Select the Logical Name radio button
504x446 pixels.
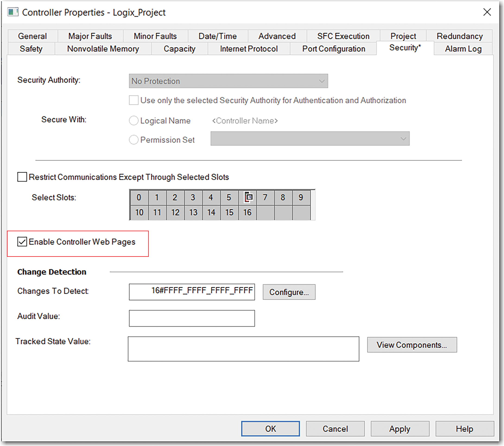tap(133, 120)
